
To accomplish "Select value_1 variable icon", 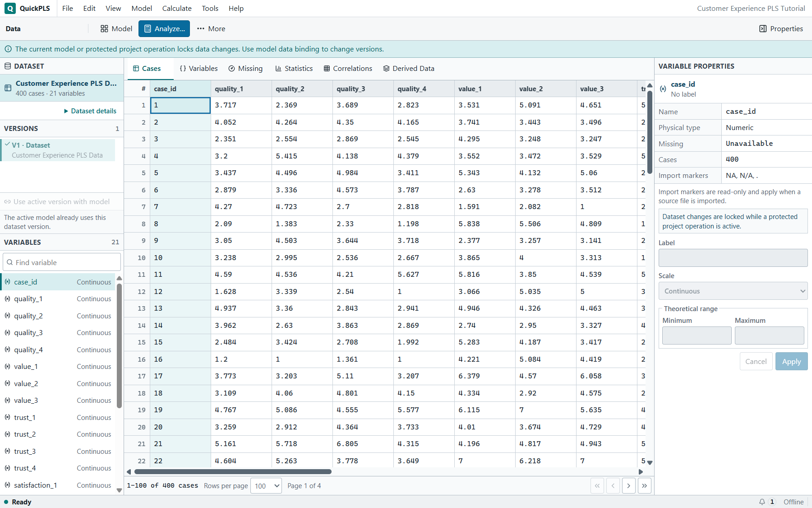I will (x=8, y=366).
